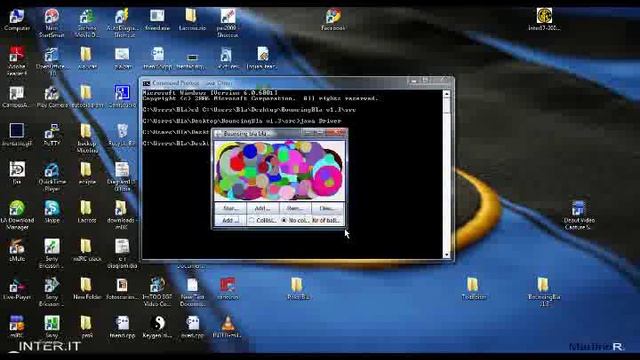
Task: Launch the eMule desktop shortcut
Action: [x=17, y=250]
